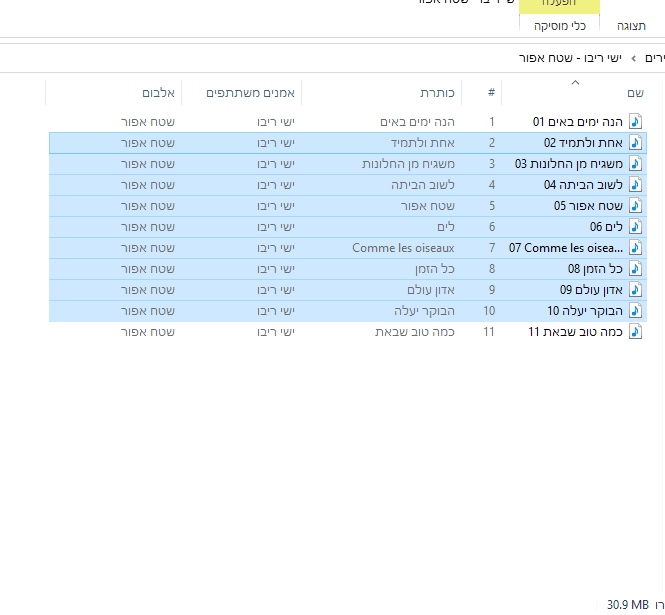This screenshot has width=665, height=615.
Task: Click artist ישי ריבו in row 7
Action: pyautogui.click(x=276, y=248)
